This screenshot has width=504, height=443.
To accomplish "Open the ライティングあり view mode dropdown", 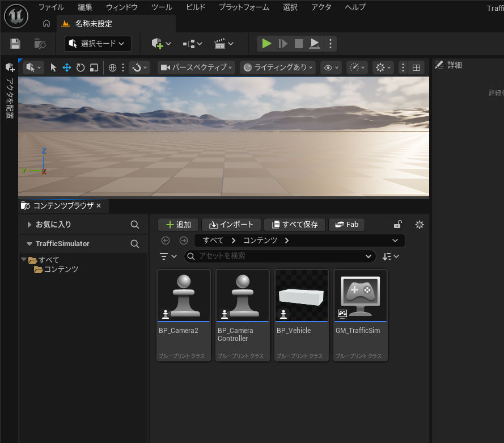I will pyautogui.click(x=277, y=67).
